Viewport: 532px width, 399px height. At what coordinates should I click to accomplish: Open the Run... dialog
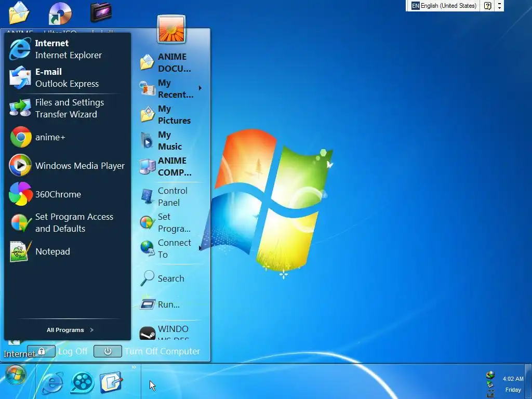(170, 304)
